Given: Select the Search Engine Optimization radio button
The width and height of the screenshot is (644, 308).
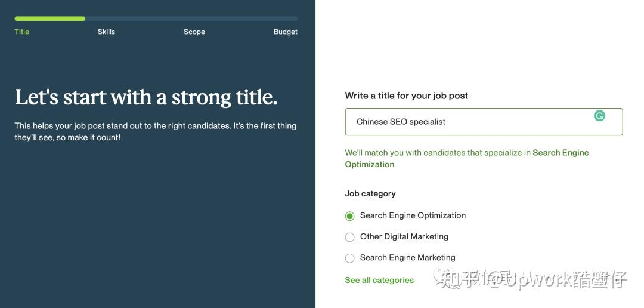Looking at the screenshot, I should pyautogui.click(x=350, y=216).
